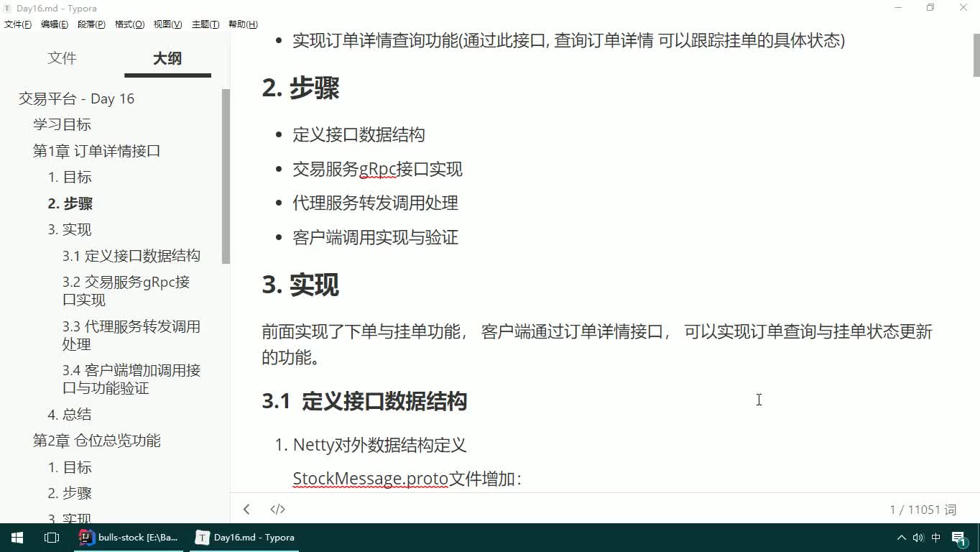Open the 视图(V) menu
The width and height of the screenshot is (980, 552).
(167, 24)
